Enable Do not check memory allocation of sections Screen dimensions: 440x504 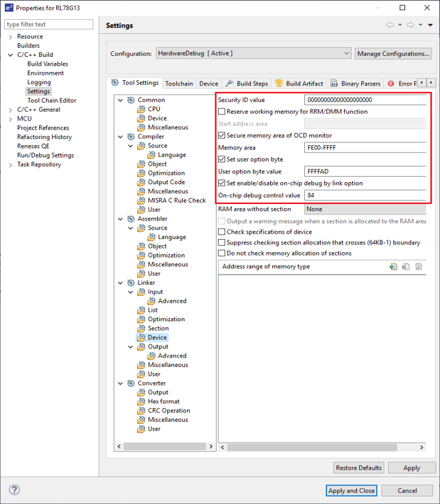(x=221, y=253)
